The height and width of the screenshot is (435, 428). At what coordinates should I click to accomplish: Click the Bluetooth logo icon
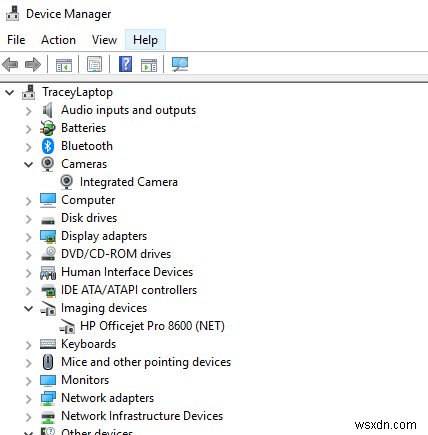[48, 146]
